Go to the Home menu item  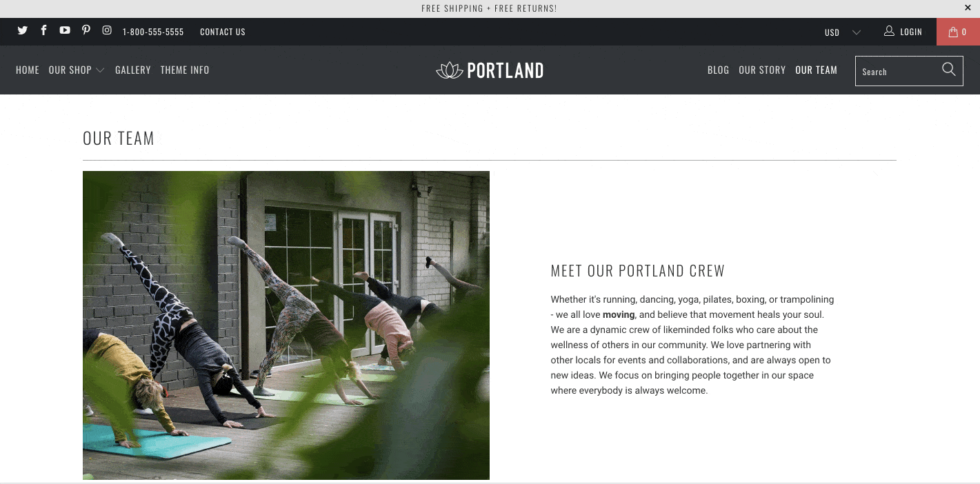(28, 70)
